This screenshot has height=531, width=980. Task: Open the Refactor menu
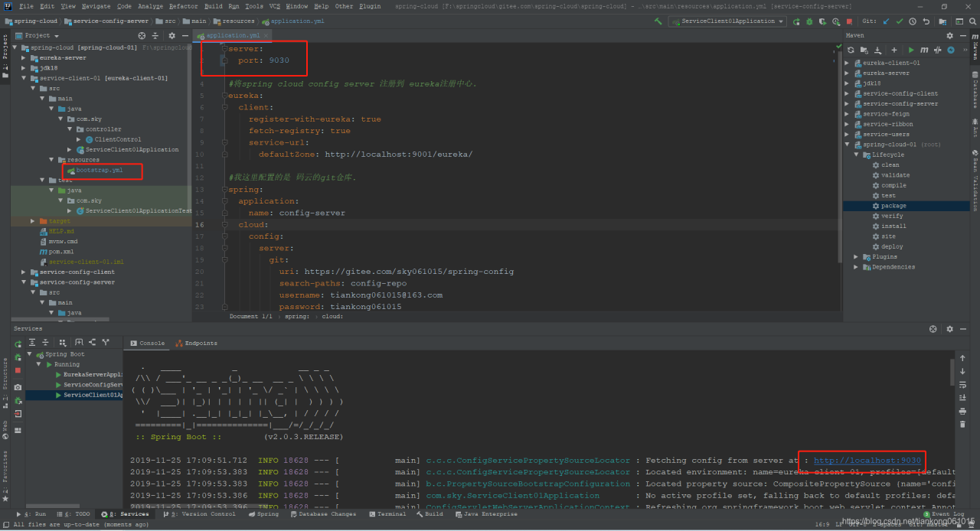coord(183,6)
